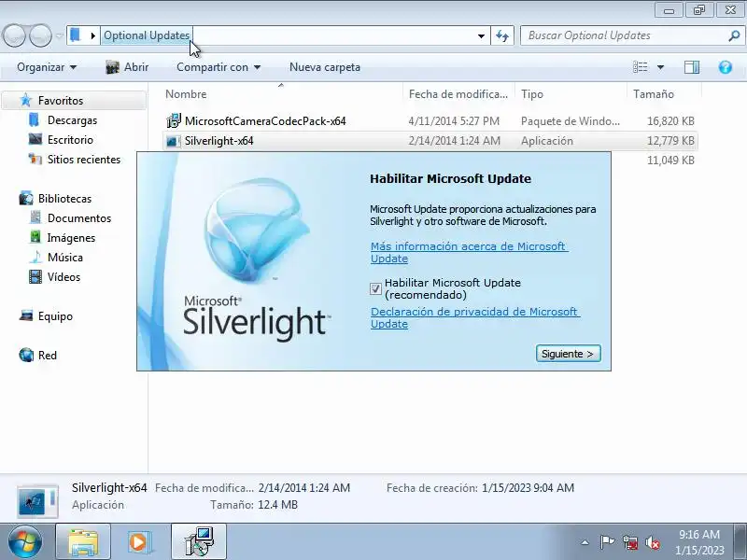Click the Forward navigation arrow button
The height and width of the screenshot is (560, 747).
(x=40, y=35)
